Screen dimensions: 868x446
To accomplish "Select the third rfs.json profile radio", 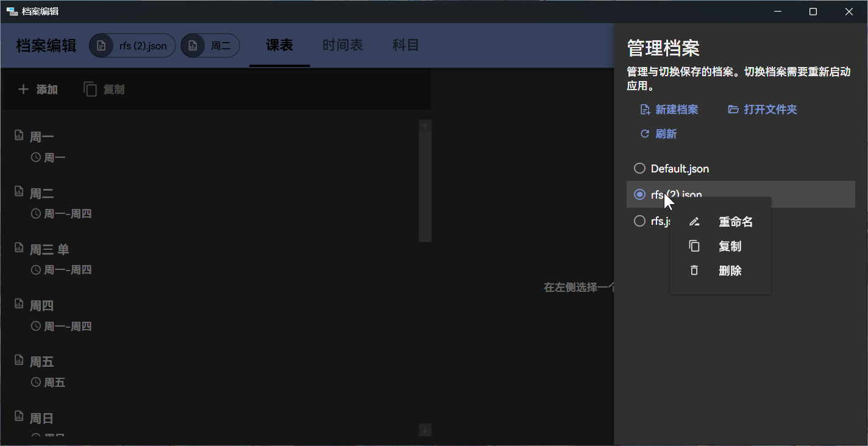I will tap(639, 221).
